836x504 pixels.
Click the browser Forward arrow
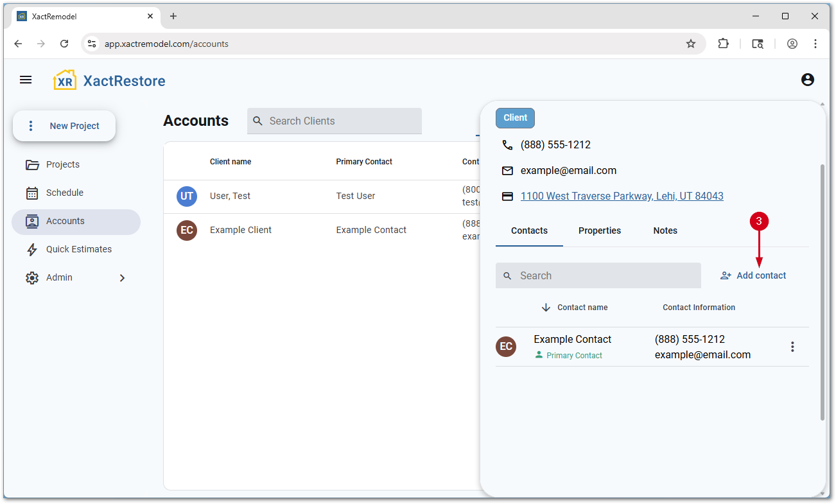point(41,44)
